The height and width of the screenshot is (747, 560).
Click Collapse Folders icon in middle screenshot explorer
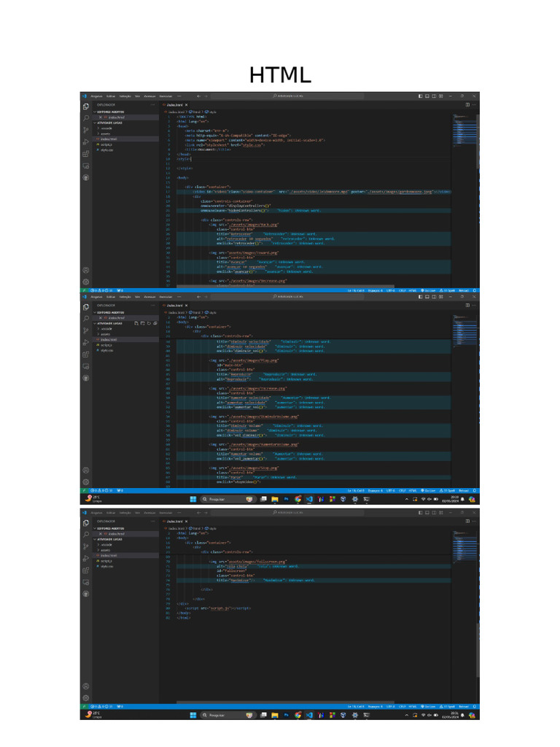155,323
